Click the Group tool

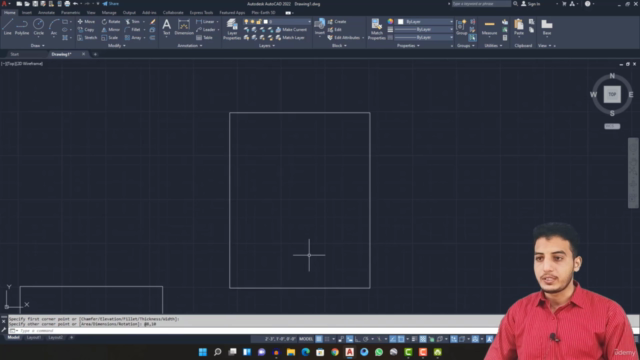coord(462,27)
